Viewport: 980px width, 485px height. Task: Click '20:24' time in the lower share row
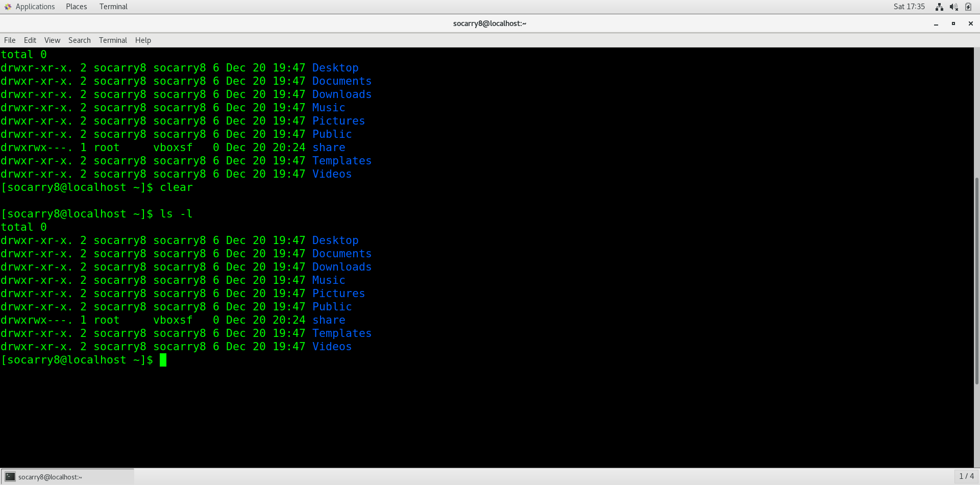[289, 320]
